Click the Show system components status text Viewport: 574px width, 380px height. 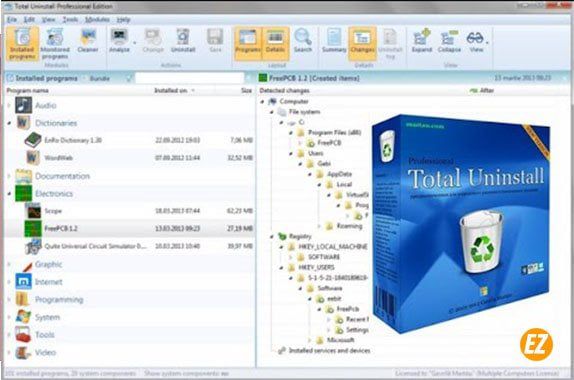pos(186,373)
